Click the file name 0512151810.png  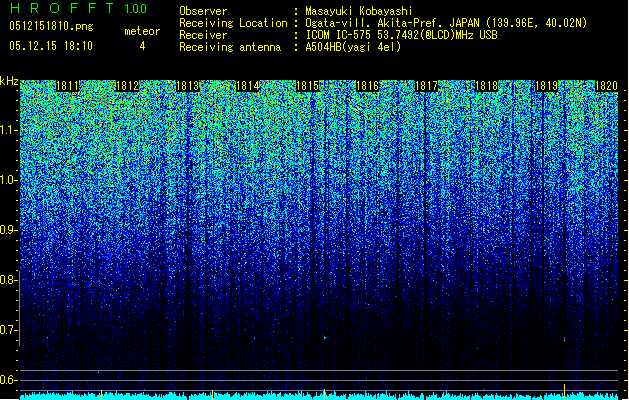pos(51,26)
